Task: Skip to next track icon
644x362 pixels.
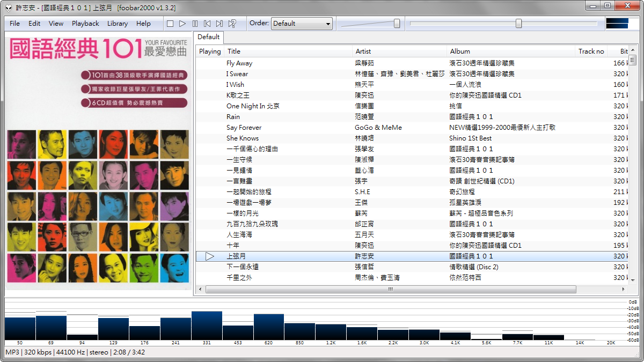Action: 219,23
